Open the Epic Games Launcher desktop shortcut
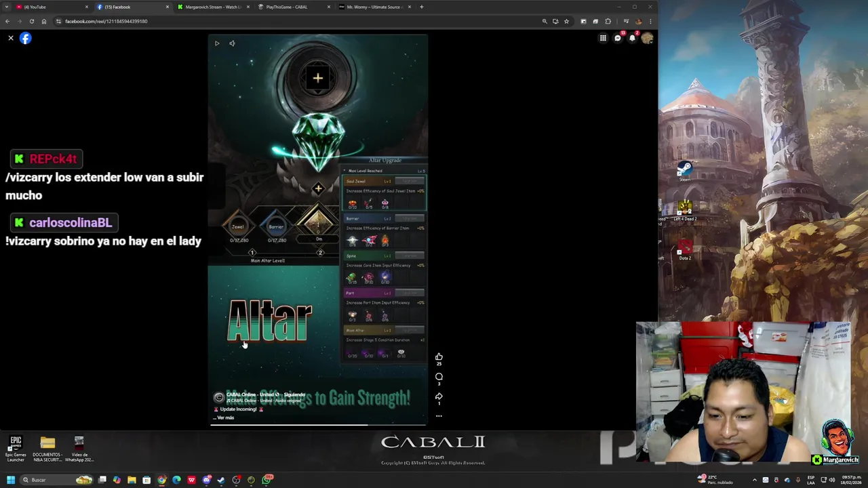The image size is (868, 488). pos(16,449)
